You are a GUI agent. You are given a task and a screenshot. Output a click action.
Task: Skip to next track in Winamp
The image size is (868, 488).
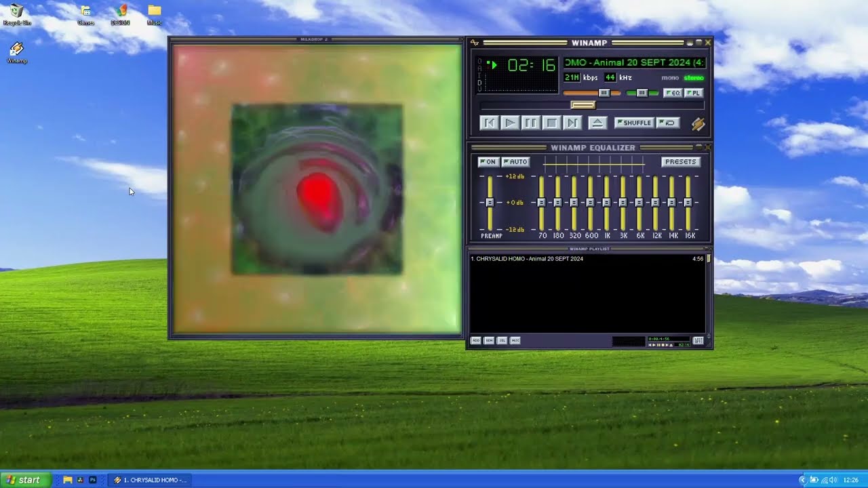573,123
